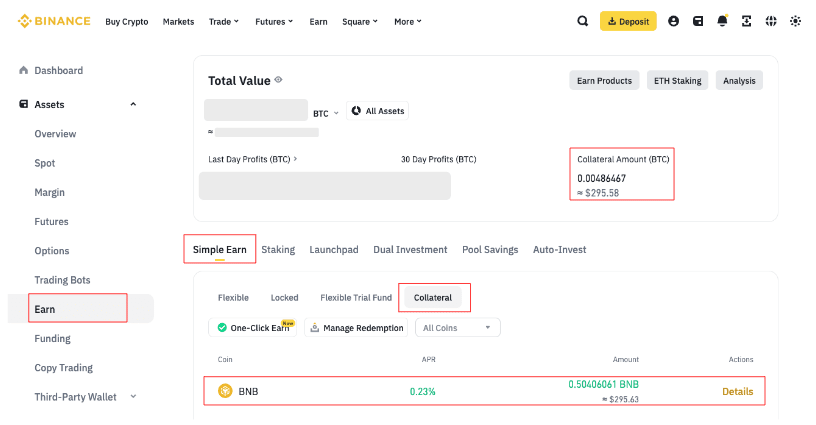Viewport: 816px width, 425px height.
Task: Click the Binance logo
Action: tap(51, 21)
